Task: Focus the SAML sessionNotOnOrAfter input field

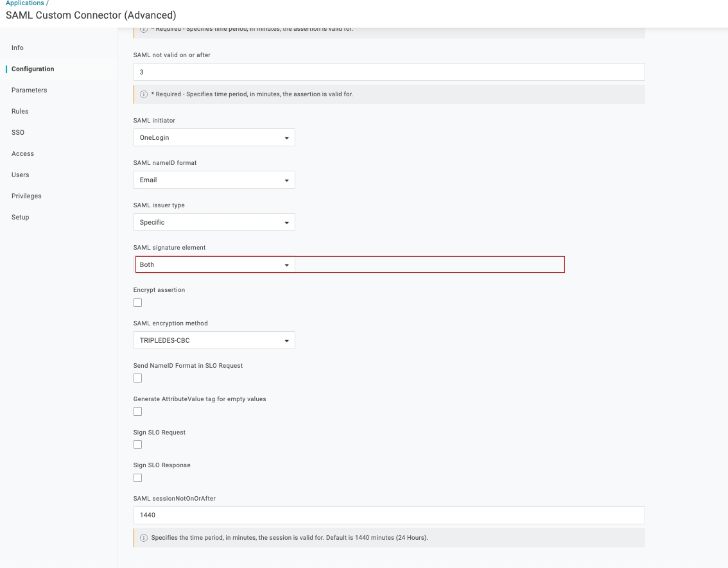Action: [x=388, y=515]
